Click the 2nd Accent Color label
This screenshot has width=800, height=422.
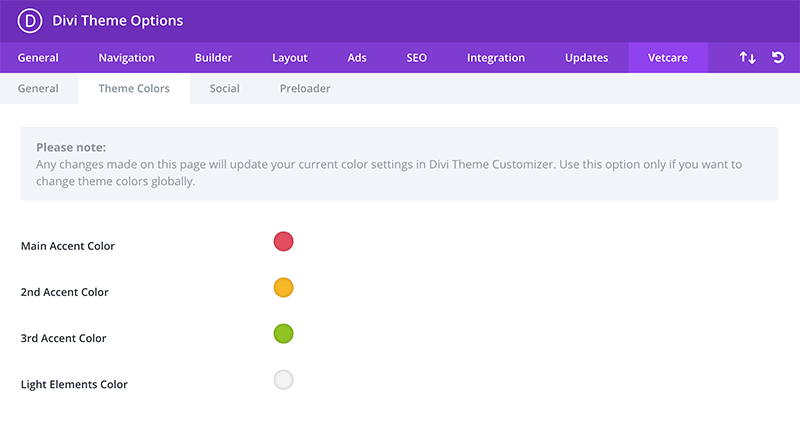click(65, 292)
